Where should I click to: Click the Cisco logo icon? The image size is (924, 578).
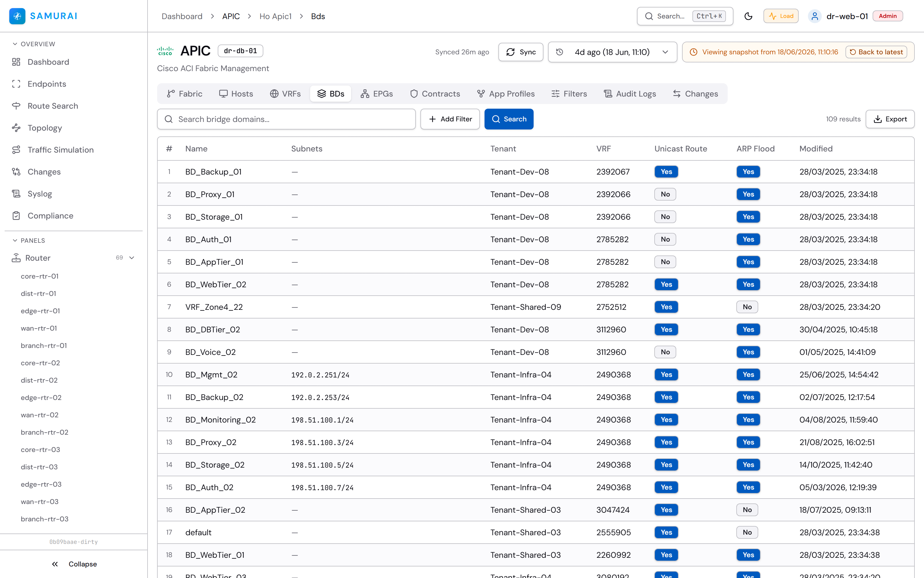point(165,51)
